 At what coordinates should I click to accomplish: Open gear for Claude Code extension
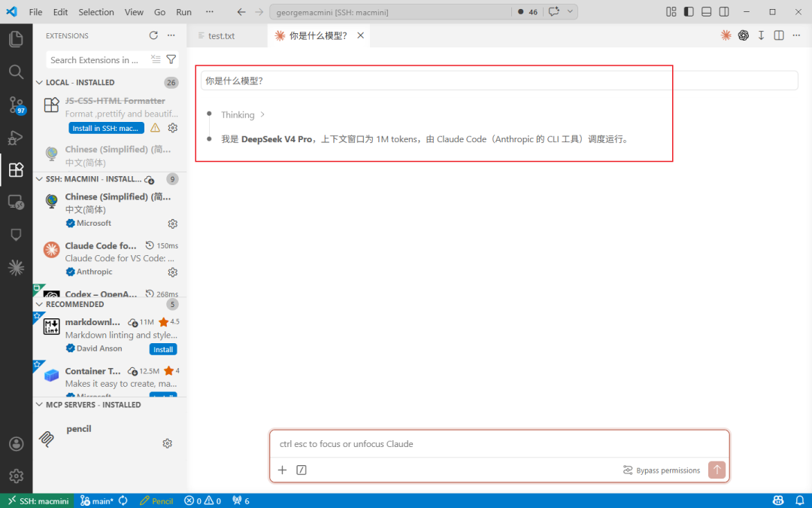pos(173,272)
